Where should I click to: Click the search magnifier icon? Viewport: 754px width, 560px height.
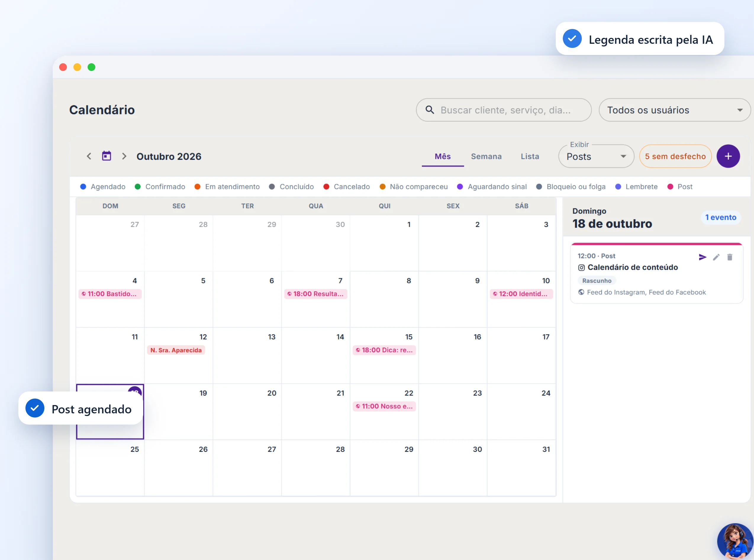pos(430,110)
